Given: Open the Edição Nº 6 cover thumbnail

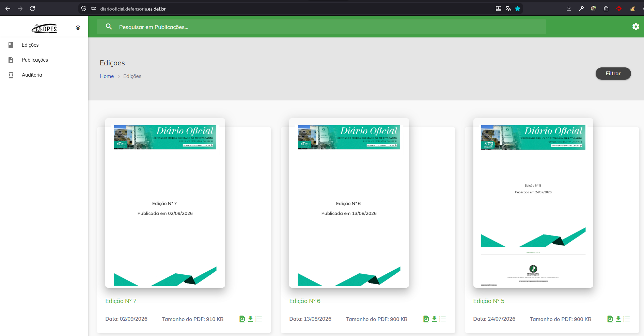Looking at the screenshot, I should (349, 203).
